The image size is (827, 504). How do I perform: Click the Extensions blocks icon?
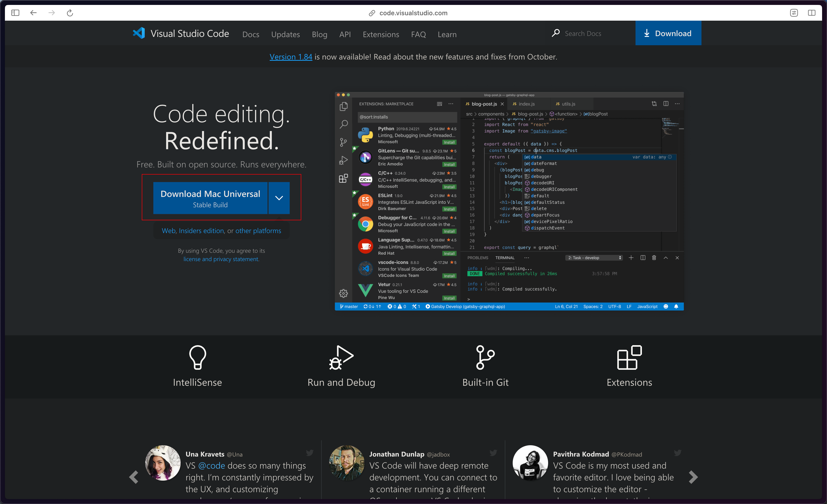coord(629,357)
